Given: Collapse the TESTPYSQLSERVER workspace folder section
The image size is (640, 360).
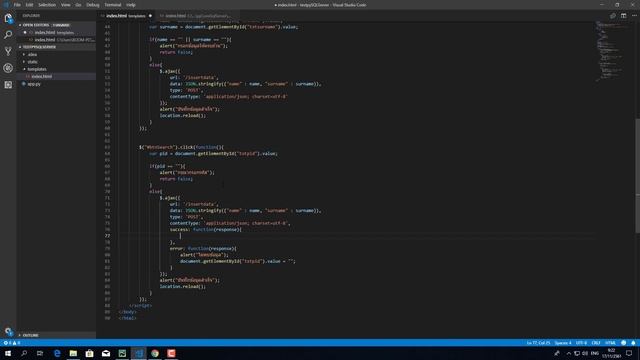Looking at the screenshot, I should point(55,47).
